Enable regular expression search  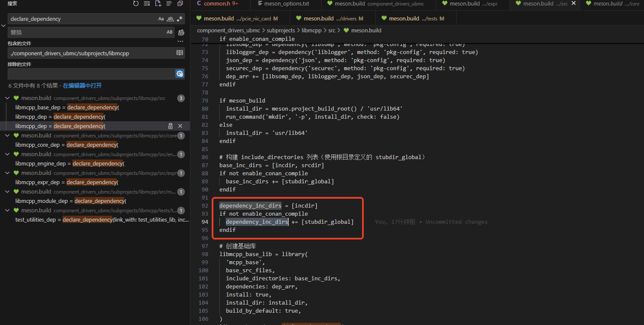coord(180,19)
